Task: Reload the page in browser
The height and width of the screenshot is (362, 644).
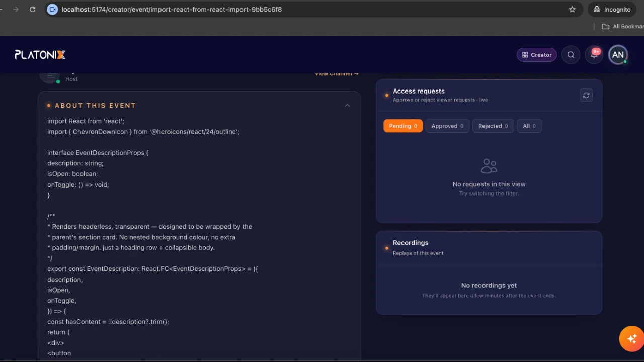Action: 33,9
